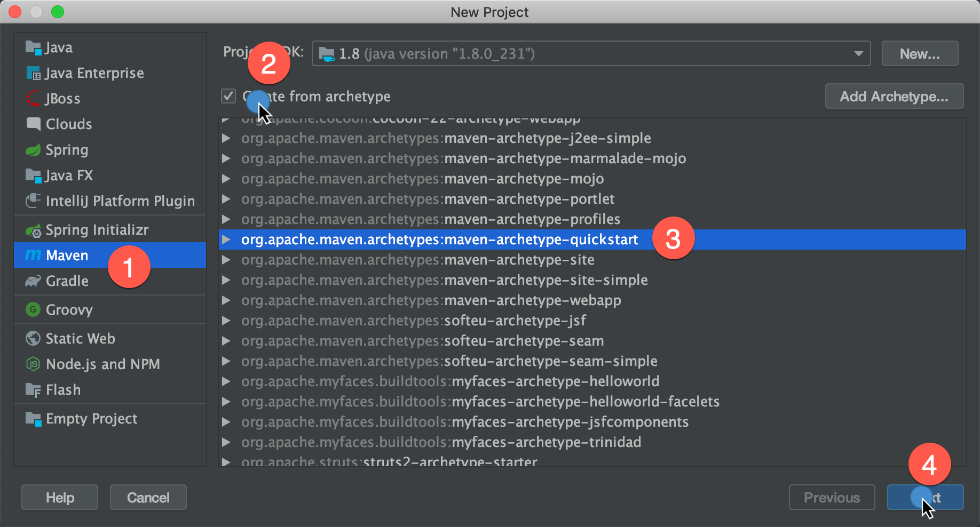
Task: Select softeu-archetype-jsf archetype
Action: [x=592, y=321]
